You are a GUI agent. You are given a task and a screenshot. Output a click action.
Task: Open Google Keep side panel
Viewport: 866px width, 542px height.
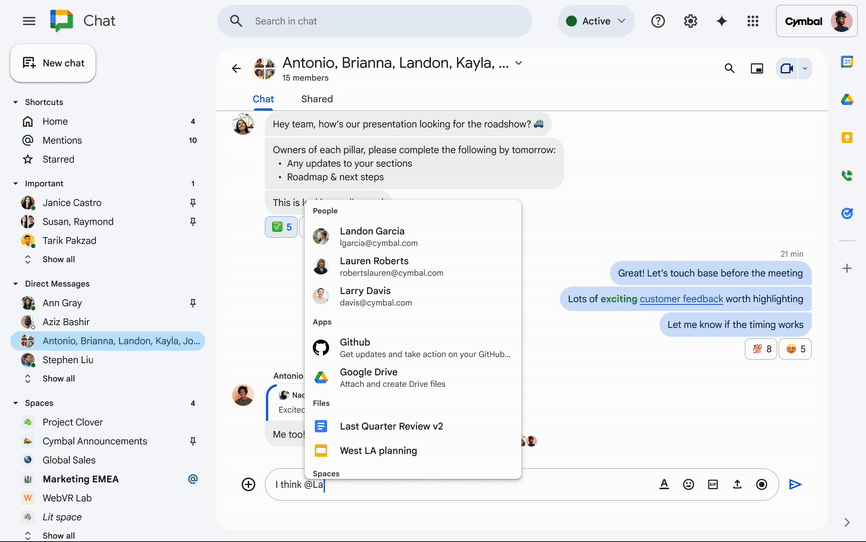[847, 138]
